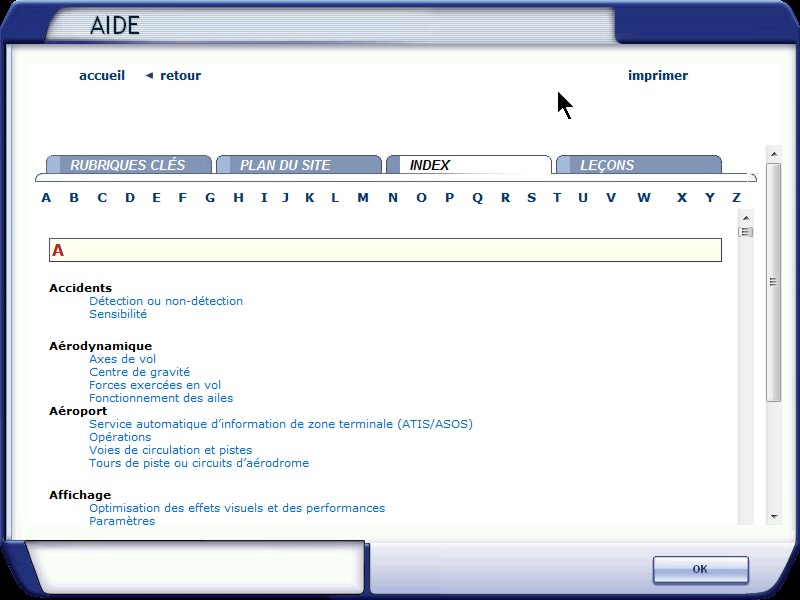
Task: Jump to index letter Z
Action: tap(736, 197)
